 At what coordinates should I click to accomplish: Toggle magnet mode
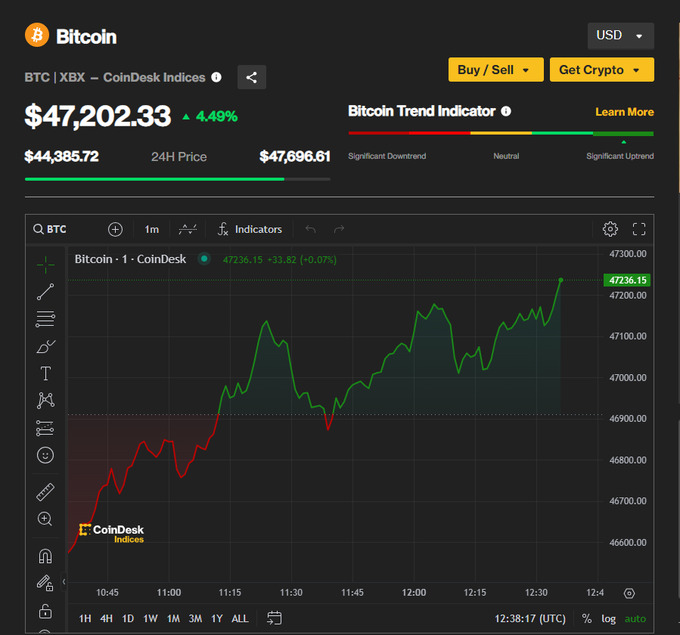46,556
